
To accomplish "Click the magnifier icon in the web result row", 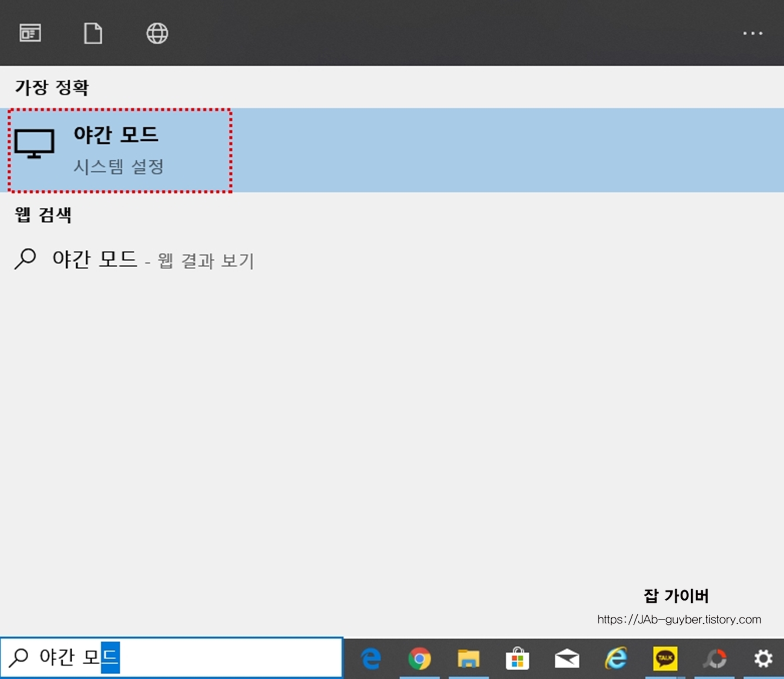I will point(25,259).
